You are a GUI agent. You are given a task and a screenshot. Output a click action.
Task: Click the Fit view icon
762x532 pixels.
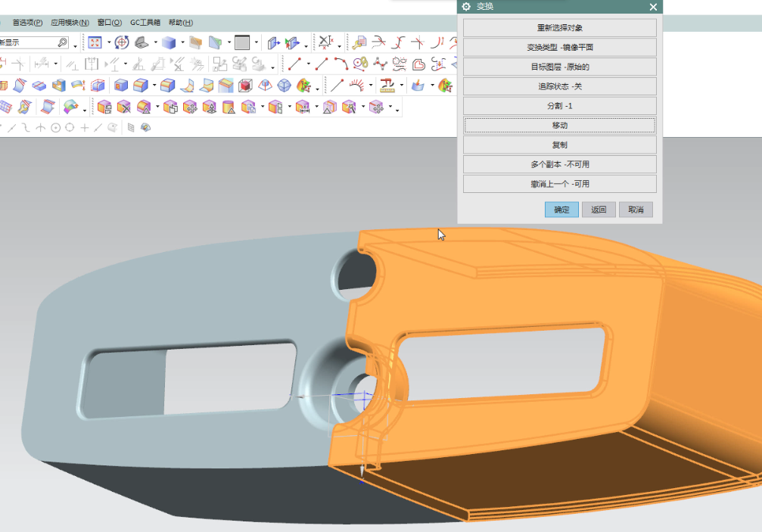pos(95,42)
